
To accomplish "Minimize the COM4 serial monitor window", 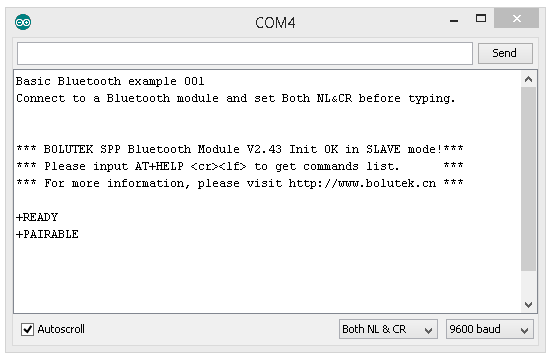I will pyautogui.click(x=454, y=21).
